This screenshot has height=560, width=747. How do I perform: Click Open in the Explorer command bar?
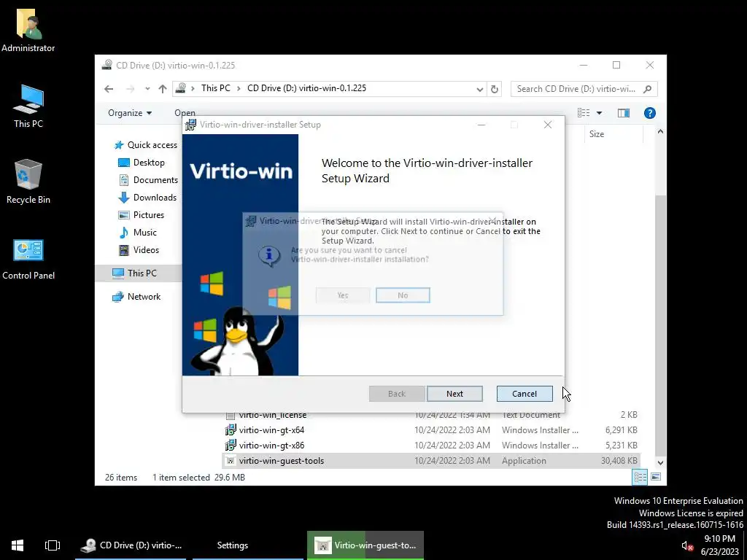click(185, 113)
